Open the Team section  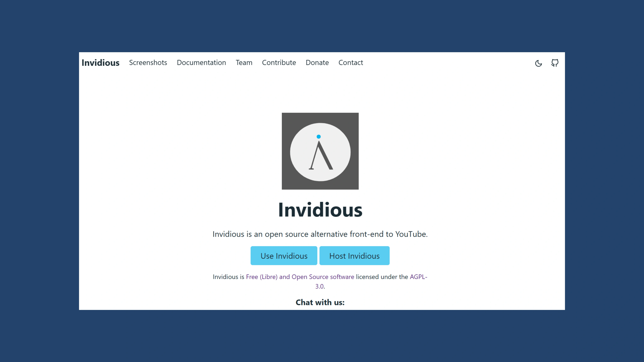coord(244,62)
